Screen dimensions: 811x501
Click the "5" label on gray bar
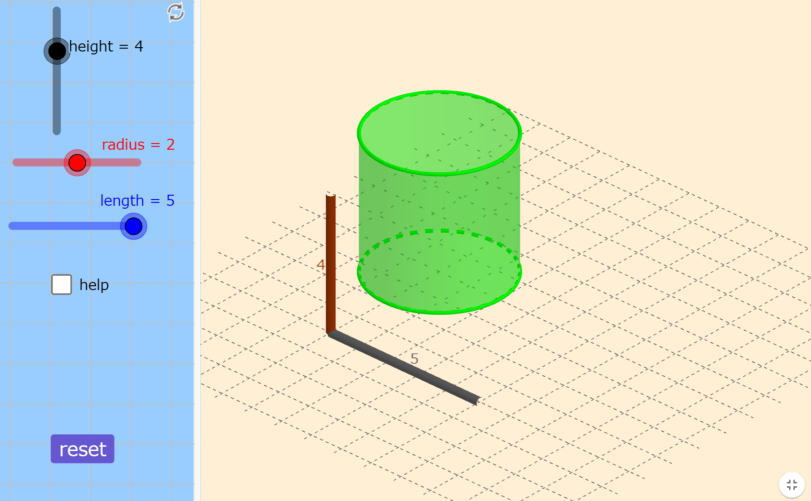click(x=414, y=358)
